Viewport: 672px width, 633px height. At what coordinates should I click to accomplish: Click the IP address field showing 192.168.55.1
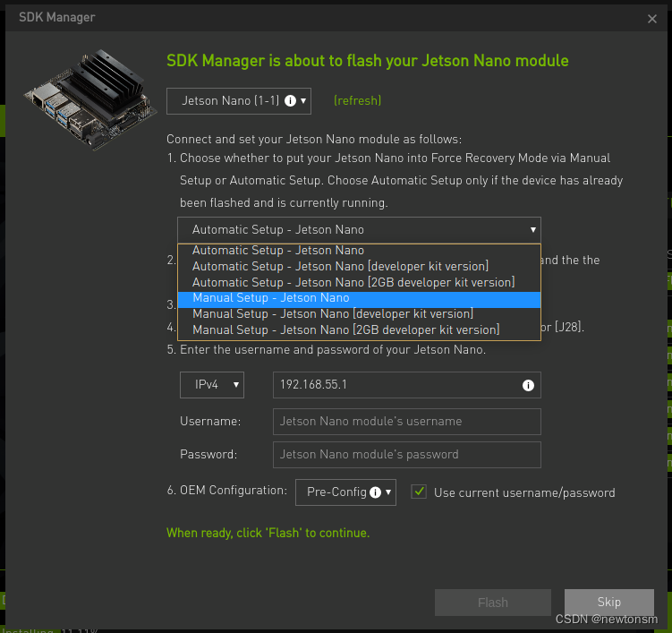pyautogui.click(x=407, y=385)
